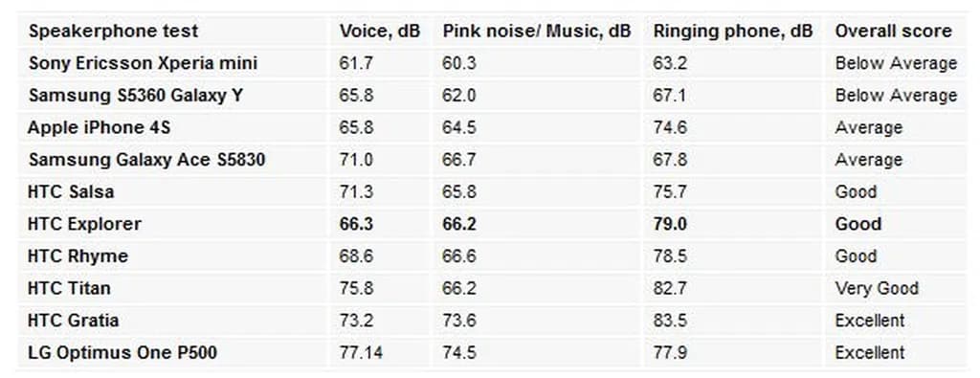The width and height of the screenshot is (980, 378).
Task: Click the Pink noise/ Music, dB header
Action: (537, 32)
